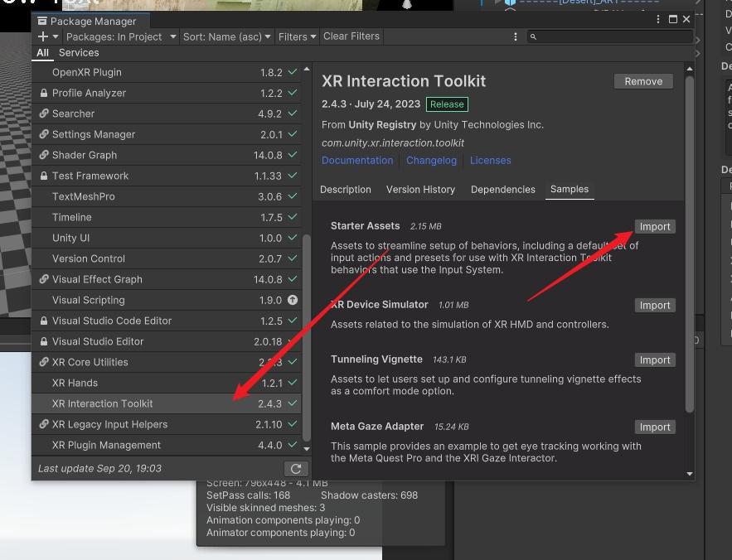732x560 pixels.
Task: Click link icon next to Searcher
Action: point(43,113)
